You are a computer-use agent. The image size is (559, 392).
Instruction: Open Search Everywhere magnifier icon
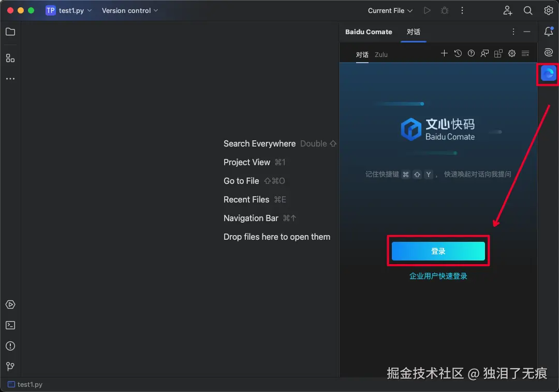(528, 10)
